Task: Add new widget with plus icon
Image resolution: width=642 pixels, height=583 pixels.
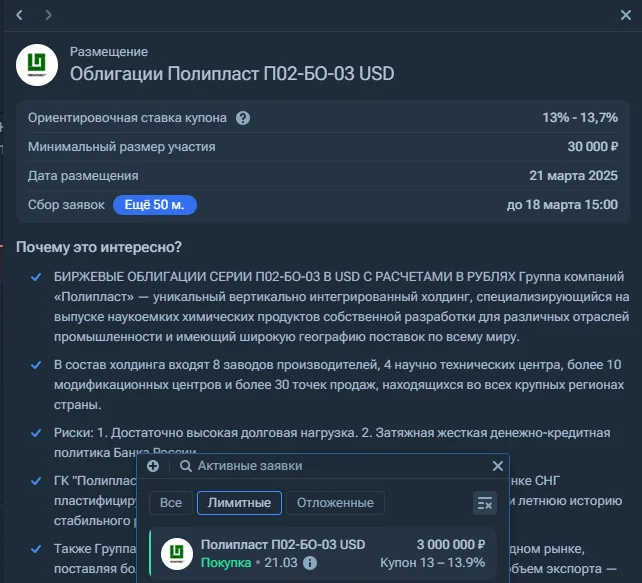Action: click(153, 466)
